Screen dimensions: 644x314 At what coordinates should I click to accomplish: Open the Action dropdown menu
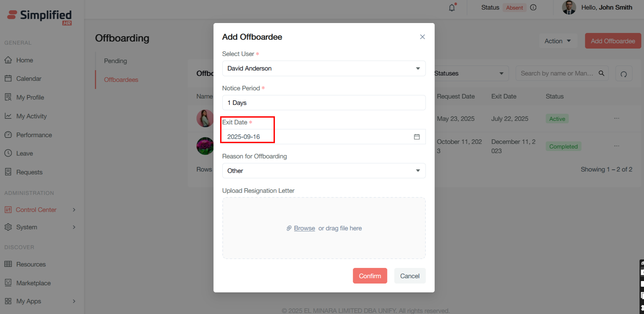tap(558, 41)
